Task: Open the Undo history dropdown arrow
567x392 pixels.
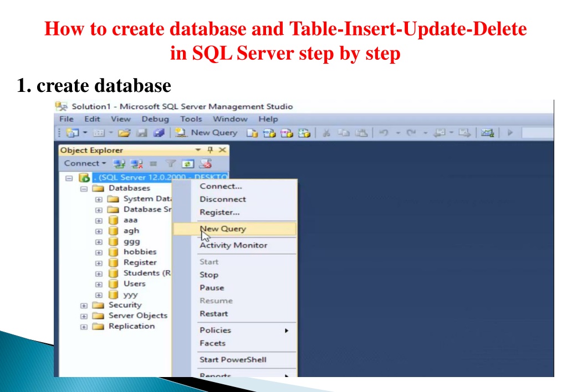Action: [x=398, y=133]
